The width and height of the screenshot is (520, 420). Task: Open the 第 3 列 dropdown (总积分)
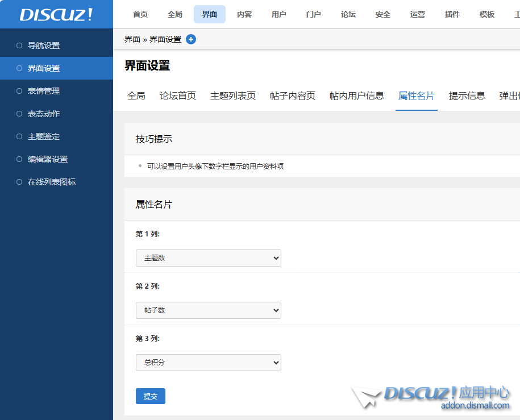click(x=208, y=363)
